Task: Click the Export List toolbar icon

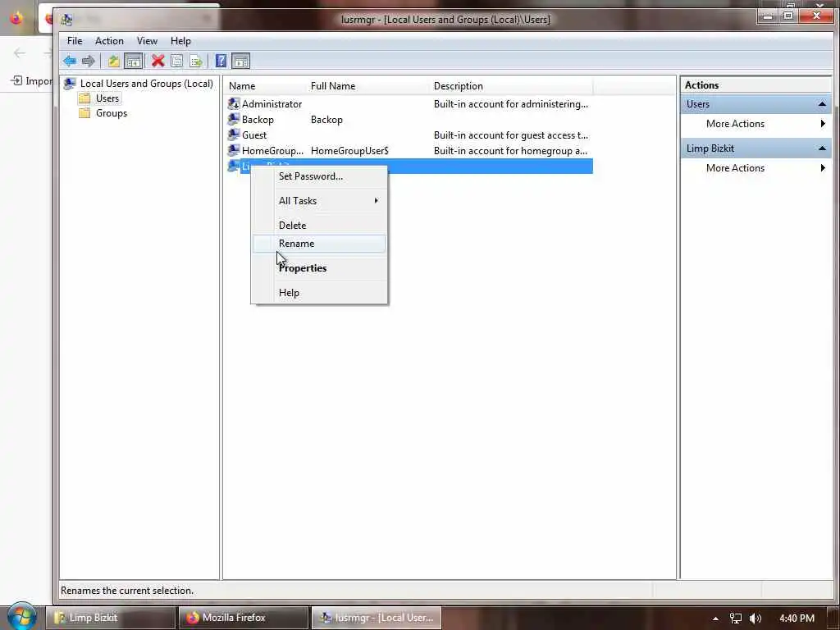Action: point(196,61)
